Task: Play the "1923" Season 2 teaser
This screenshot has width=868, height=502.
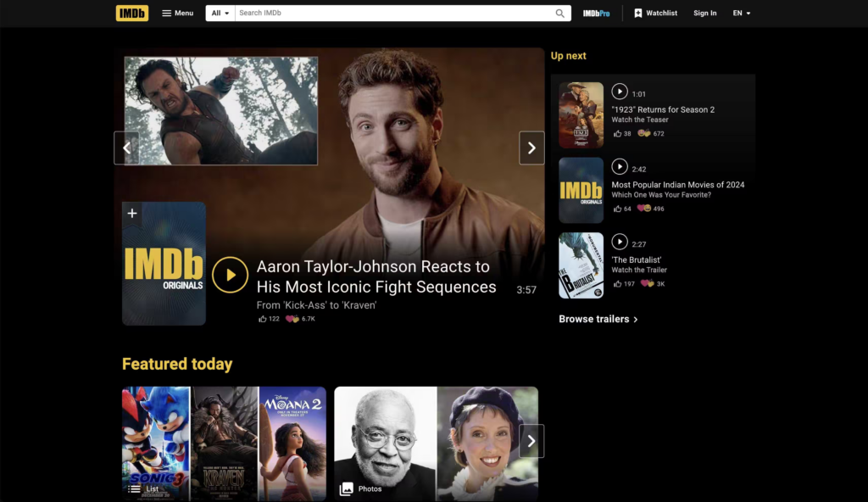Action: 620,92
